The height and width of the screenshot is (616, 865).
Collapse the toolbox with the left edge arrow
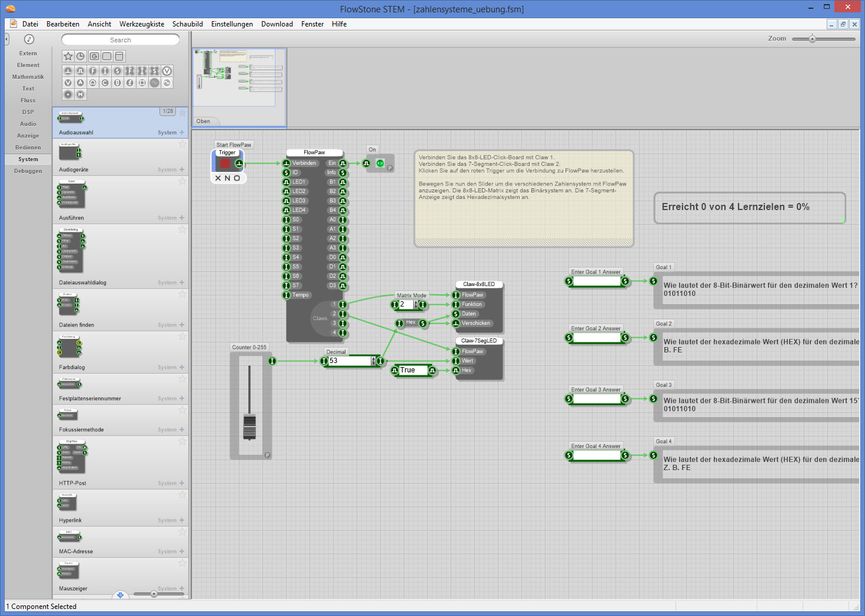click(7, 39)
